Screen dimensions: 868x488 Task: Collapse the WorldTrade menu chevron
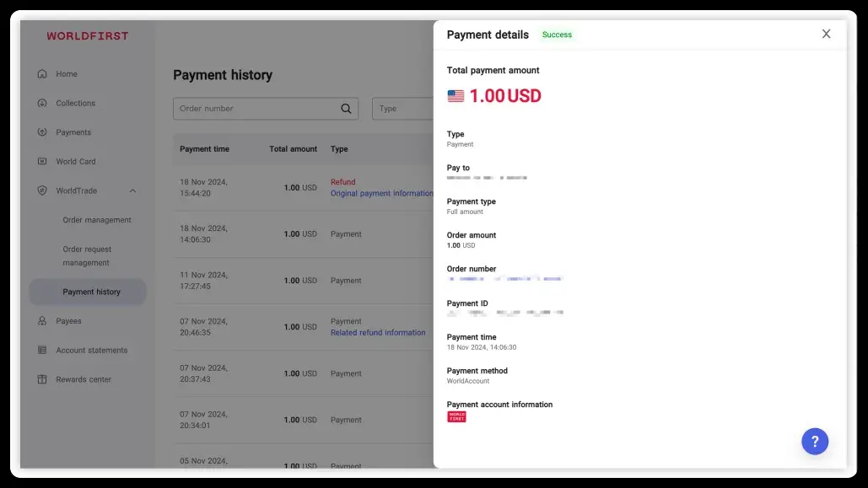pos(132,191)
